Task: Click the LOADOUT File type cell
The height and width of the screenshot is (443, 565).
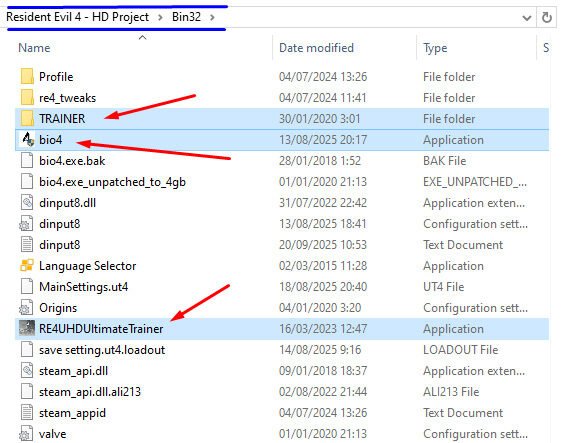Action: (x=461, y=350)
